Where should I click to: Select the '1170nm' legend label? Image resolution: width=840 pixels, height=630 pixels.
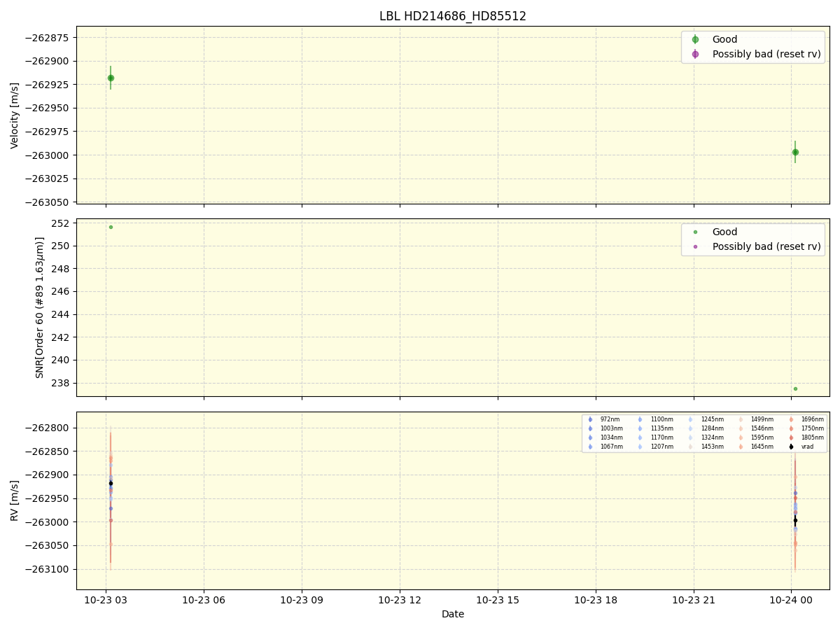(662, 437)
